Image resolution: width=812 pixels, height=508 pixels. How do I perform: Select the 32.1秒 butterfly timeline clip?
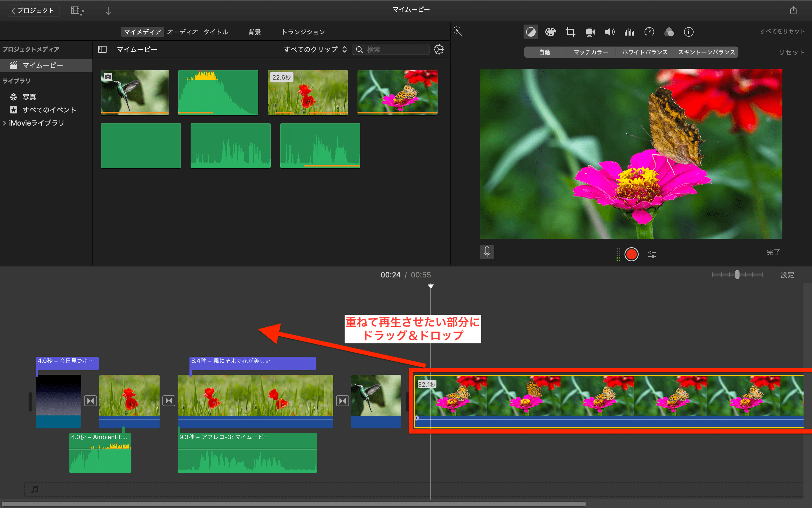coord(609,401)
